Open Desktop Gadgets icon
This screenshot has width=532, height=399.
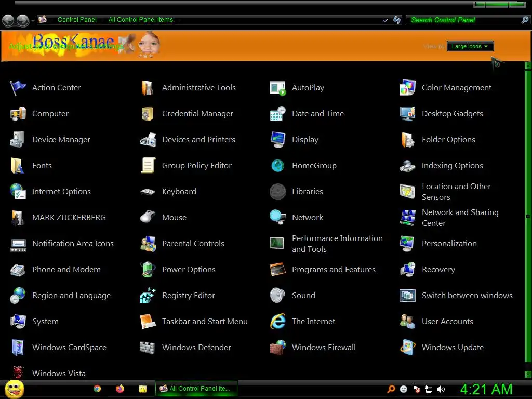tap(407, 114)
